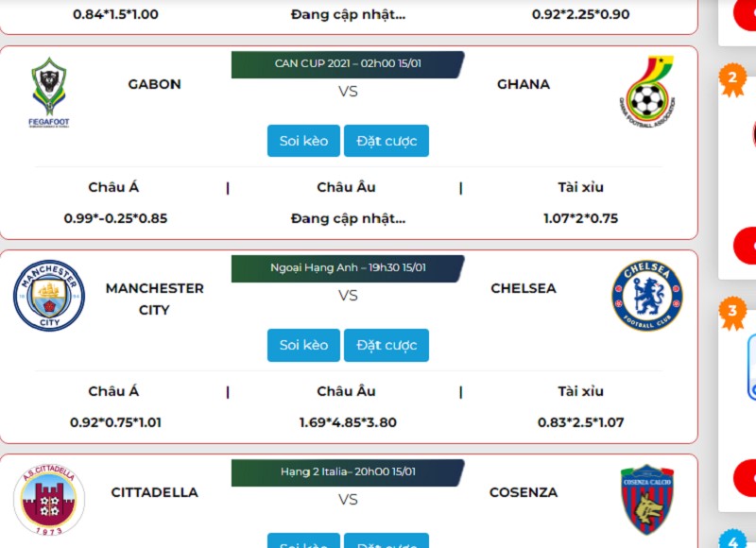Click the A.S. Cittadella club crest
Viewport: 756px width, 548px height.
(49, 500)
